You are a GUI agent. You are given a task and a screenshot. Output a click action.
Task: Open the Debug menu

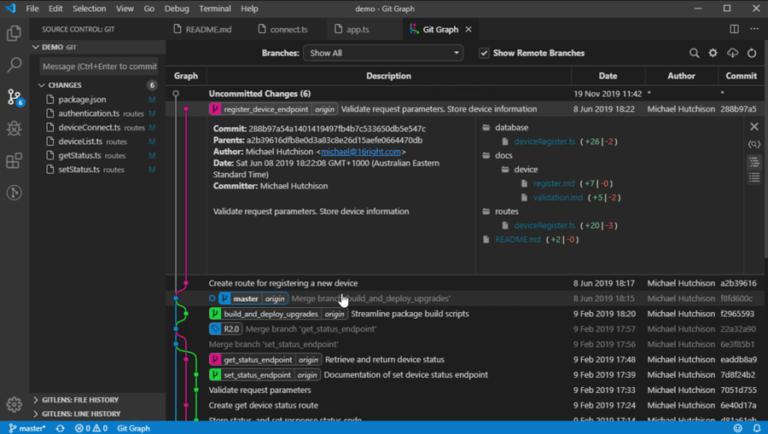pos(177,8)
